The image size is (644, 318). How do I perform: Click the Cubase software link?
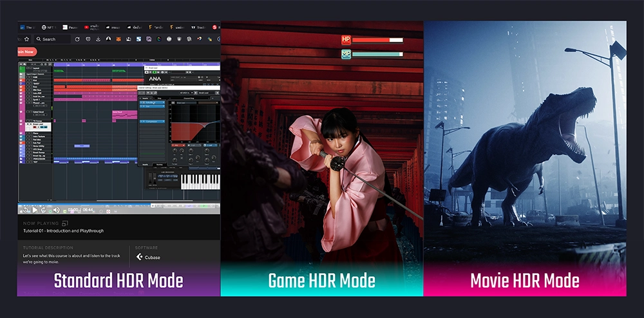[153, 257]
